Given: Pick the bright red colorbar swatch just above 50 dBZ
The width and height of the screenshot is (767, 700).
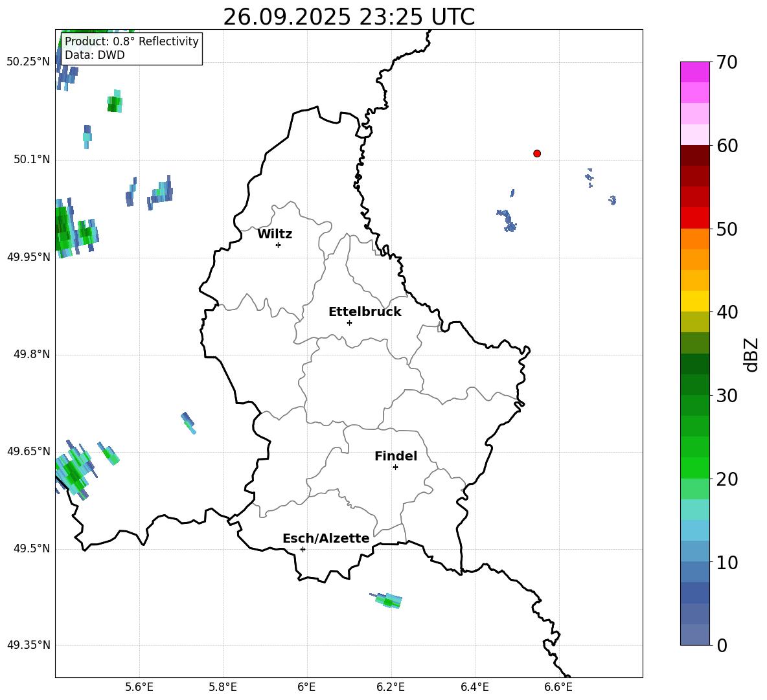Looking at the screenshot, I should [694, 218].
